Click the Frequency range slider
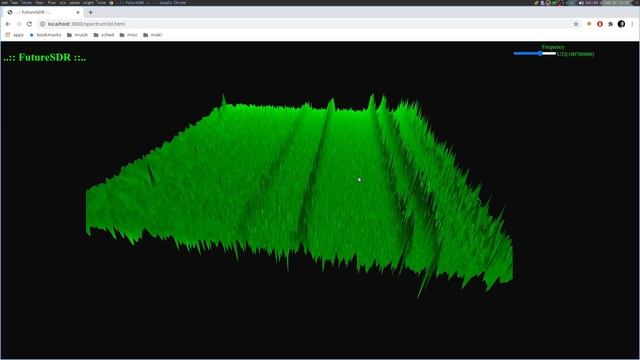This screenshot has width=640, height=360. tap(534, 53)
